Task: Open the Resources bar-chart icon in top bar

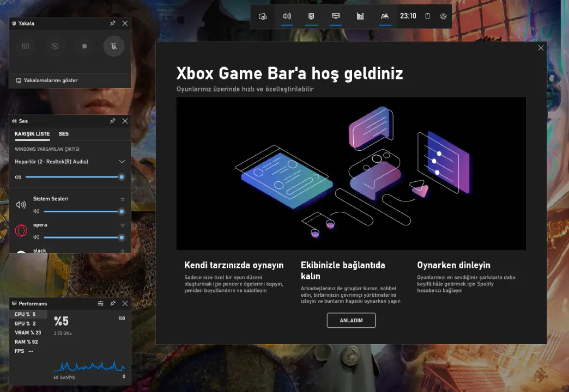Action: point(360,16)
